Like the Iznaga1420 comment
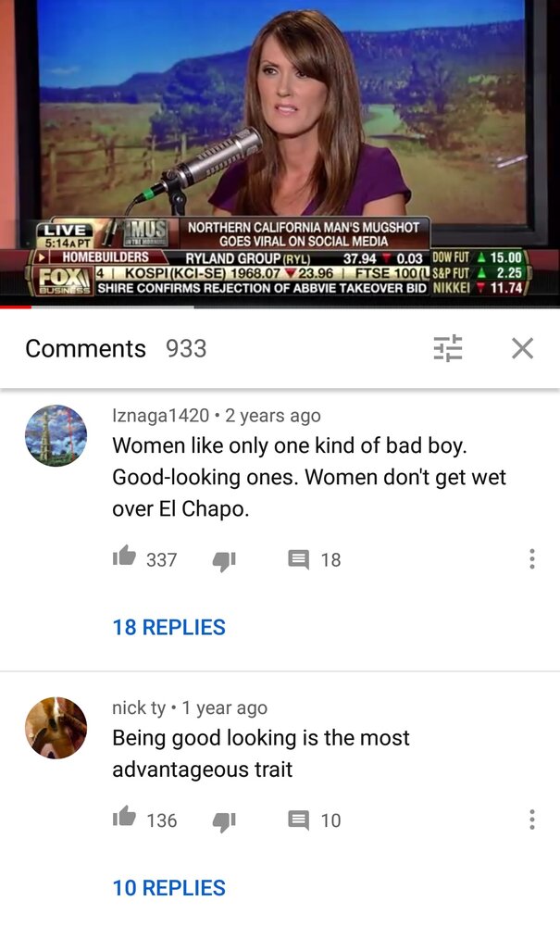560x926 pixels. 124,557
